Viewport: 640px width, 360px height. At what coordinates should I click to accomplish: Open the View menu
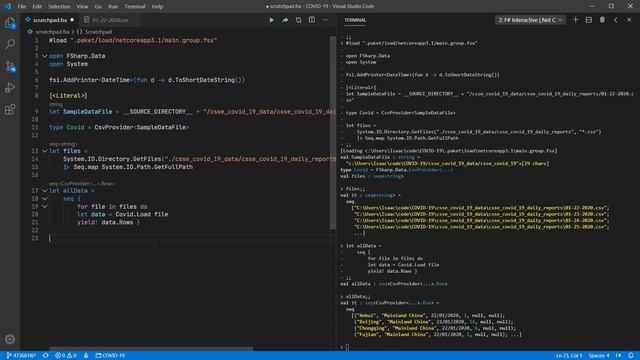click(82, 7)
